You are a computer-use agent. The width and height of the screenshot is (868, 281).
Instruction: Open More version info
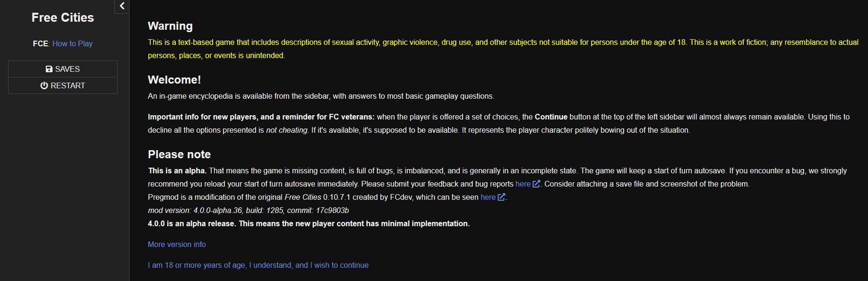tap(177, 244)
